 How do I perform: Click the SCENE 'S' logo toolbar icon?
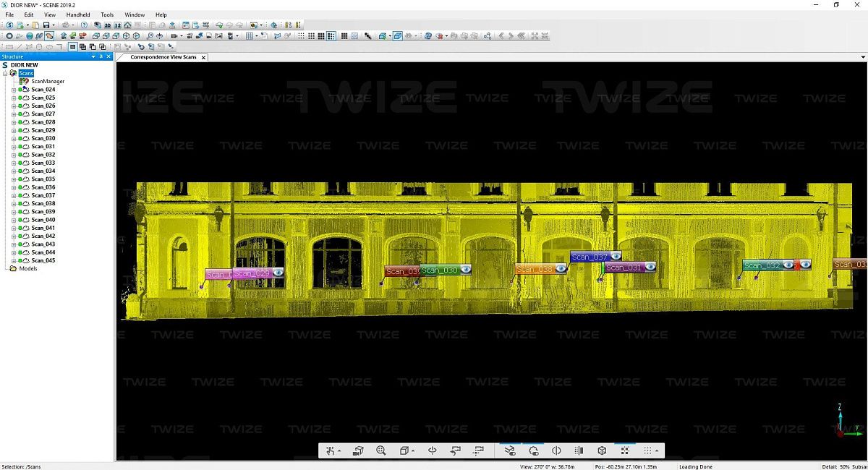click(x=9, y=25)
